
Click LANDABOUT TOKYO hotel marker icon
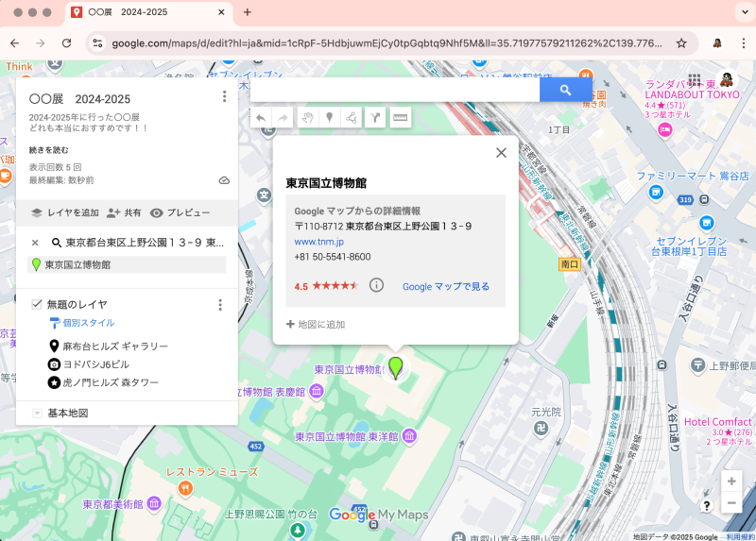tap(665, 129)
